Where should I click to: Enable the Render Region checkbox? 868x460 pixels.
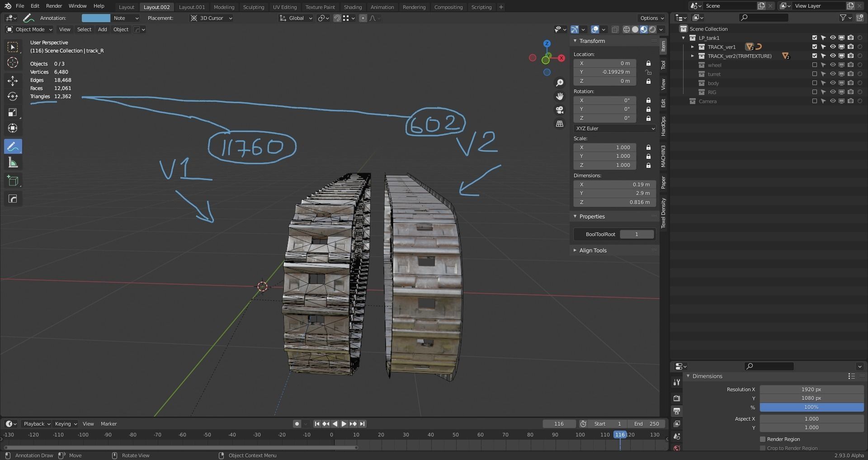[x=763, y=439]
